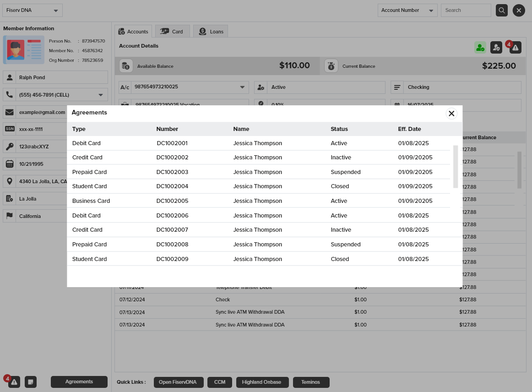The width and height of the screenshot is (532, 392).
Task: Open the Account Number search type dropdown
Action: tap(407, 10)
